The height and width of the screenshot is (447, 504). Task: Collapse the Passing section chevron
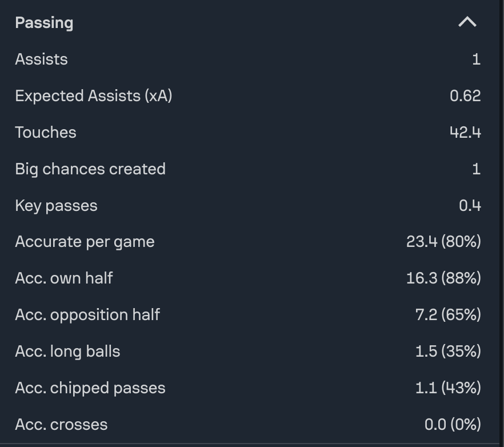(467, 22)
